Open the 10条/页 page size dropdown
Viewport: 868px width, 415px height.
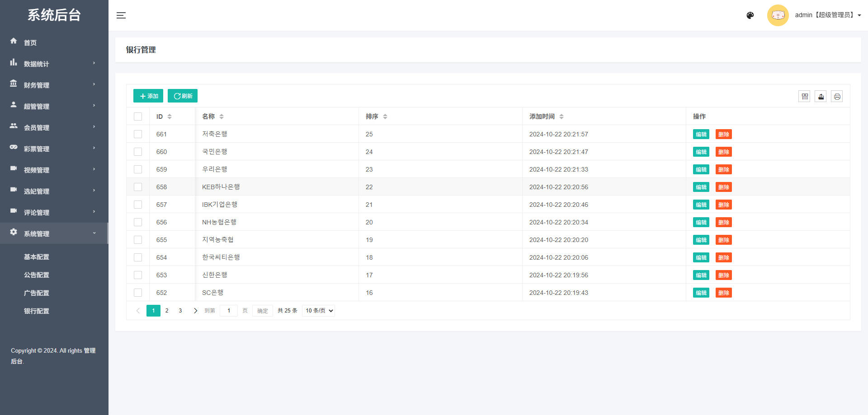pos(318,310)
